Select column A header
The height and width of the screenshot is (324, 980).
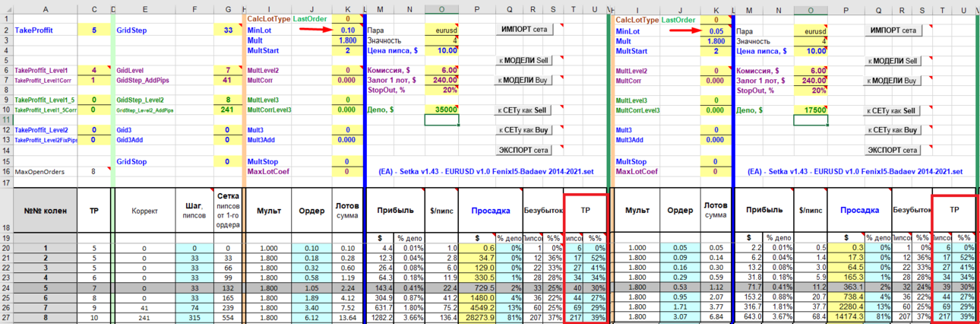[x=45, y=8]
